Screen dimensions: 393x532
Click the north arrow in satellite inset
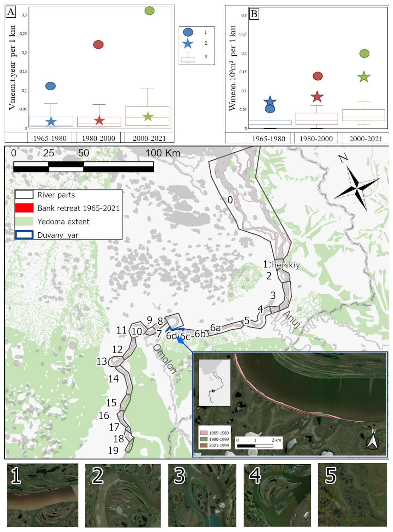[x=372, y=441]
